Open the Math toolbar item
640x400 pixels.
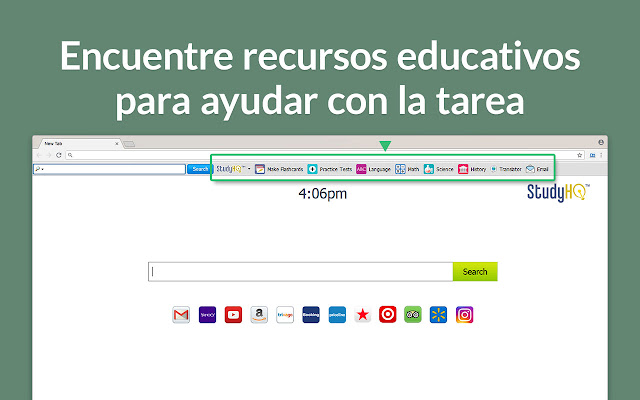(407, 169)
